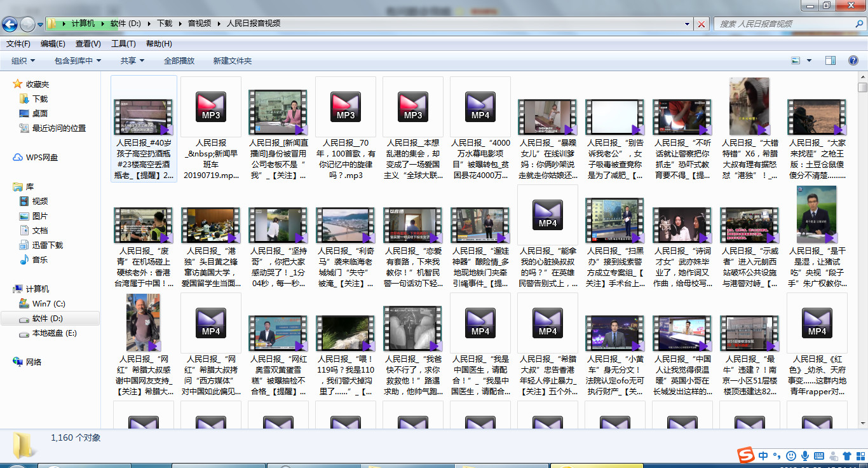This screenshot has width=868, height=468.
Task: Click the address bar refresh/stop red X icon
Action: point(702,24)
